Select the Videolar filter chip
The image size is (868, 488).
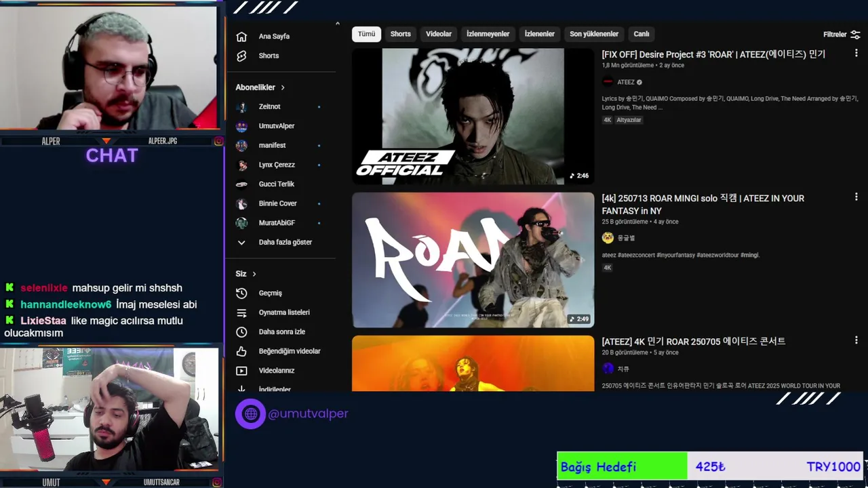tap(439, 34)
